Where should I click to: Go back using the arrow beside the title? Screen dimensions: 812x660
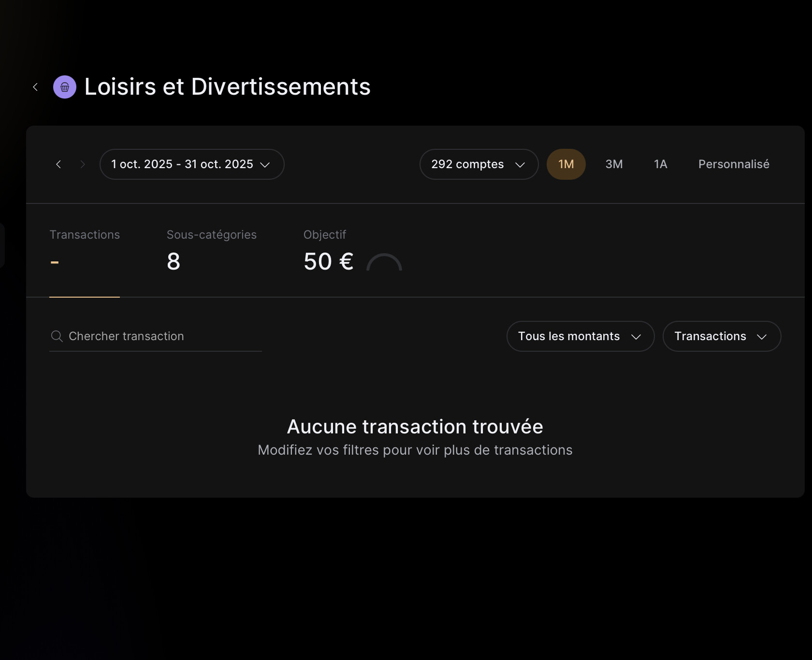(35, 87)
